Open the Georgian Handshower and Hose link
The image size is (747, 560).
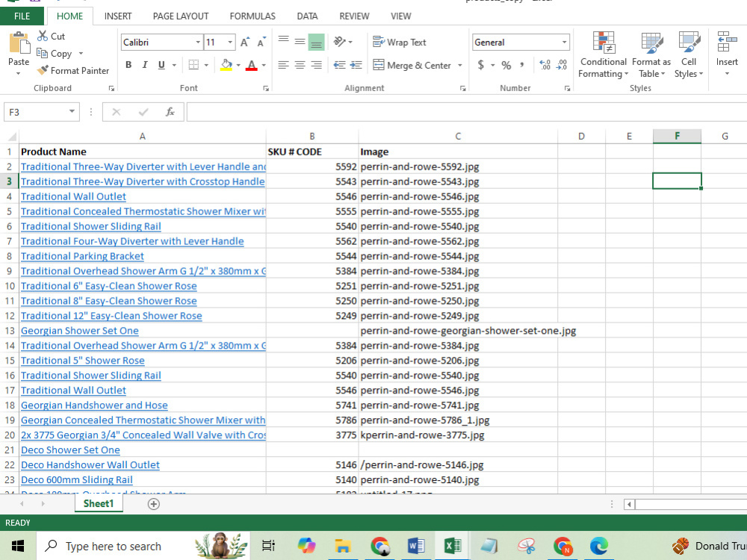pyautogui.click(x=94, y=405)
